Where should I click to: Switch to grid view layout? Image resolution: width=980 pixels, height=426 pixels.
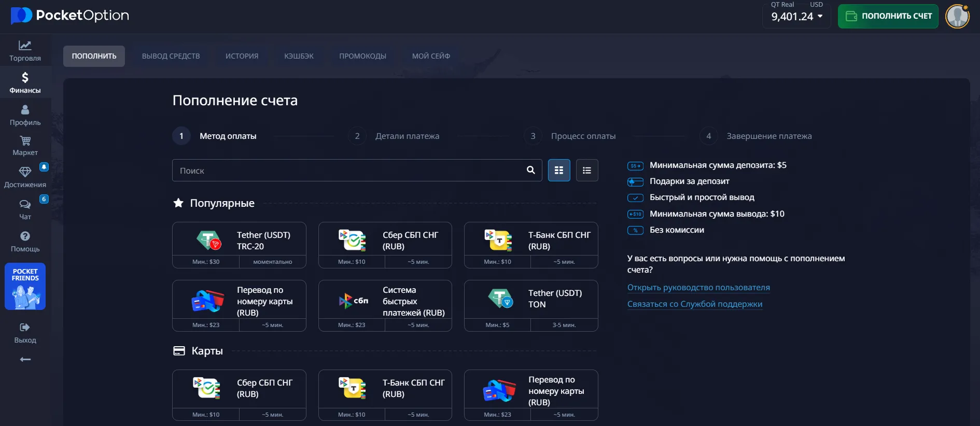tap(559, 170)
